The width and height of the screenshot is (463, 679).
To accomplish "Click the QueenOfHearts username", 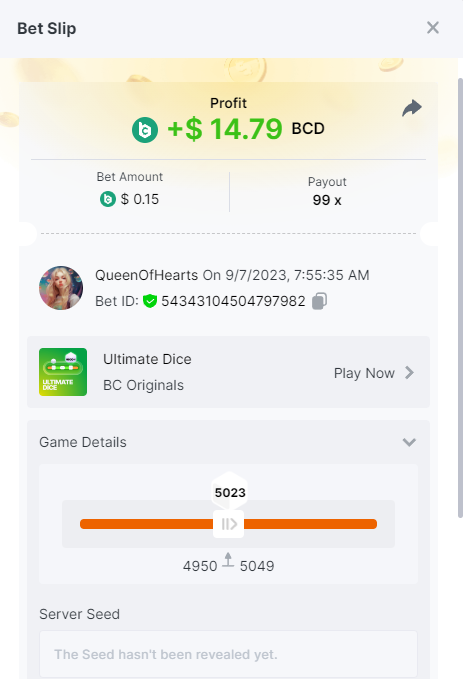I will coord(146,275).
